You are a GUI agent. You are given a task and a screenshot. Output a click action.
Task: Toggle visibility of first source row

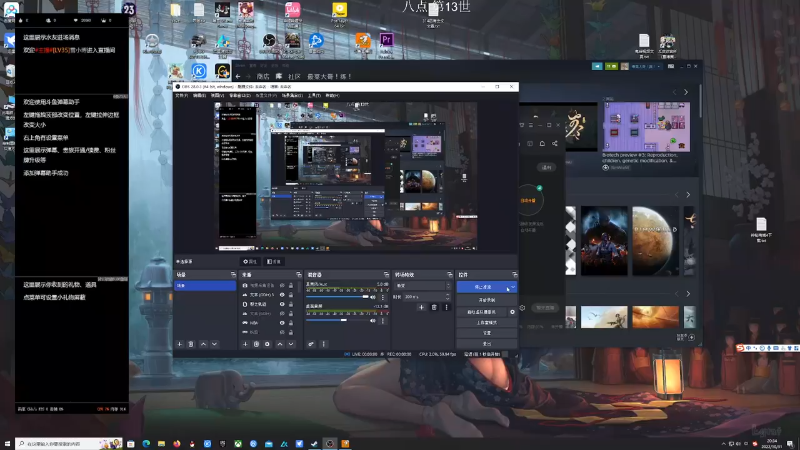282,286
